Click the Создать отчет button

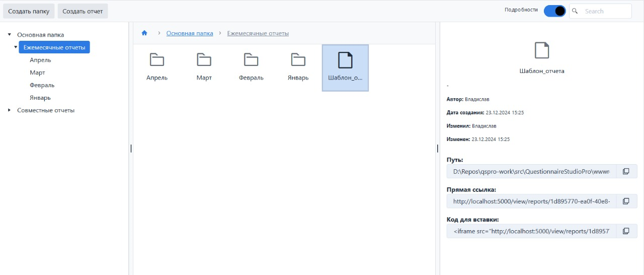click(83, 11)
